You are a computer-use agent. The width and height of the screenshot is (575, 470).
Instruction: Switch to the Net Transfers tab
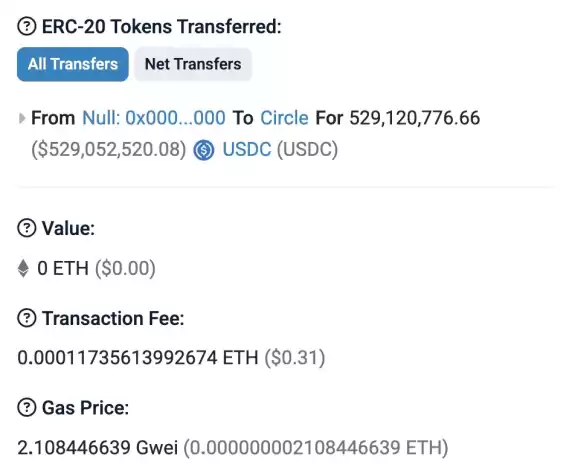(193, 64)
